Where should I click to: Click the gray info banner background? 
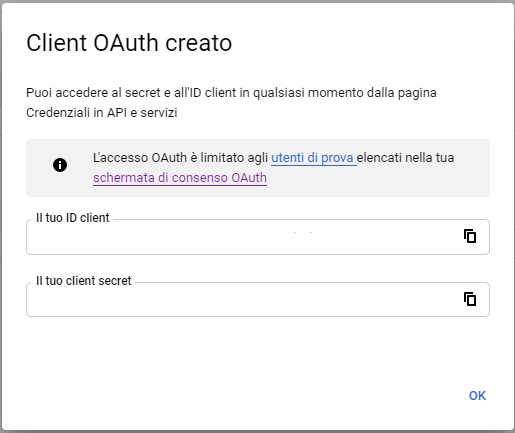click(x=367, y=182)
